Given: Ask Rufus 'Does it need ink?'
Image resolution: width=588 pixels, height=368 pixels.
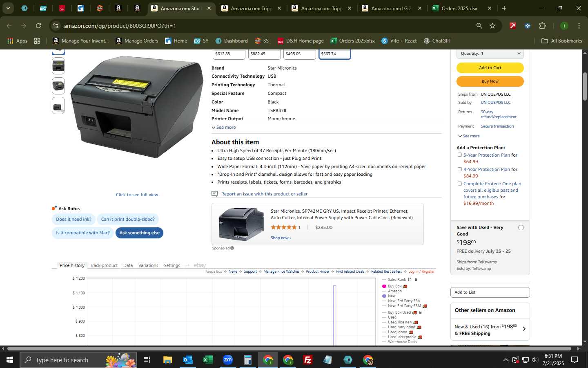Looking at the screenshot, I should coord(73,220).
